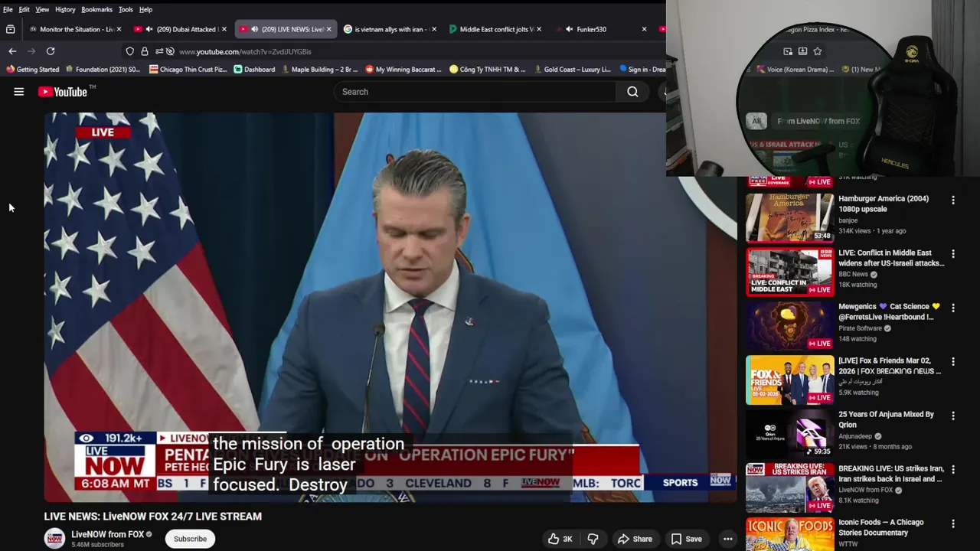
Task: Mute the LIVE NEWS tab speaker icon
Action: (x=254, y=29)
